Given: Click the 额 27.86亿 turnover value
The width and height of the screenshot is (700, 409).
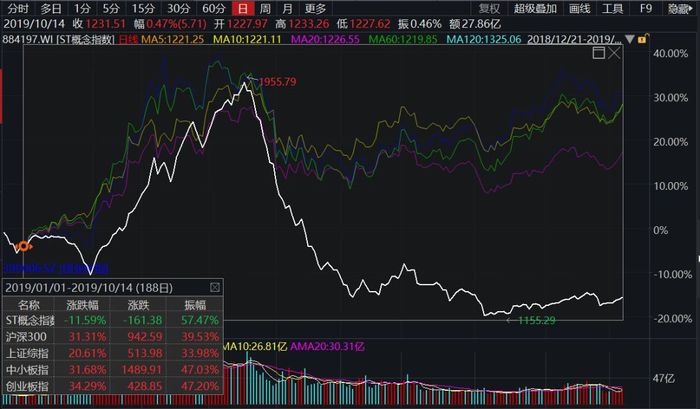Looking at the screenshot, I should pyautogui.click(x=475, y=24).
